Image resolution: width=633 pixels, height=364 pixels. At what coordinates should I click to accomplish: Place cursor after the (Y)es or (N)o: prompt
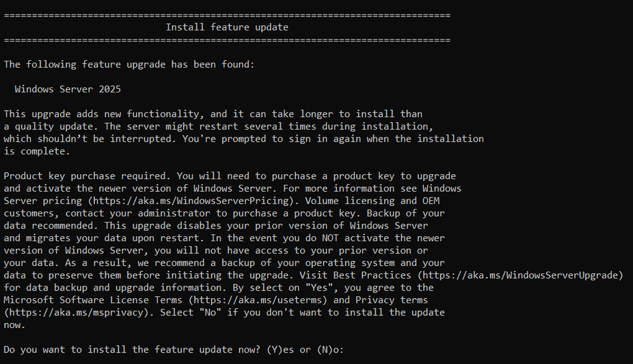pyautogui.click(x=350, y=349)
